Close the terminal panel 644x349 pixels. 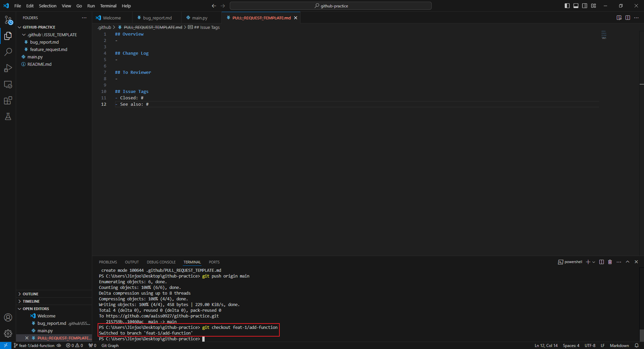point(636,262)
